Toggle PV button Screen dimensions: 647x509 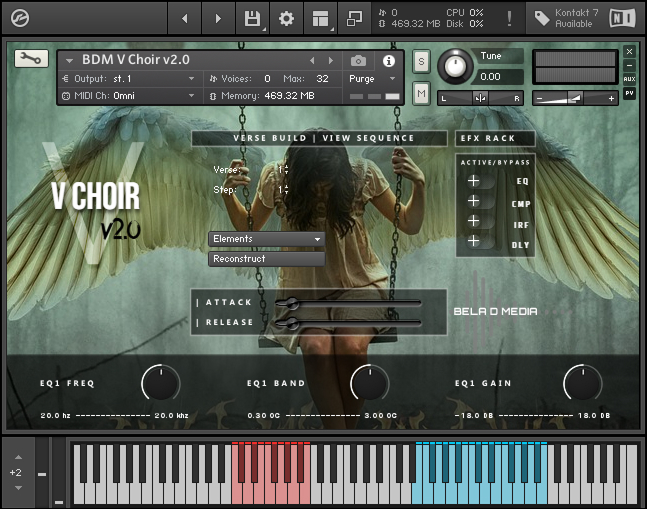pyautogui.click(x=629, y=93)
